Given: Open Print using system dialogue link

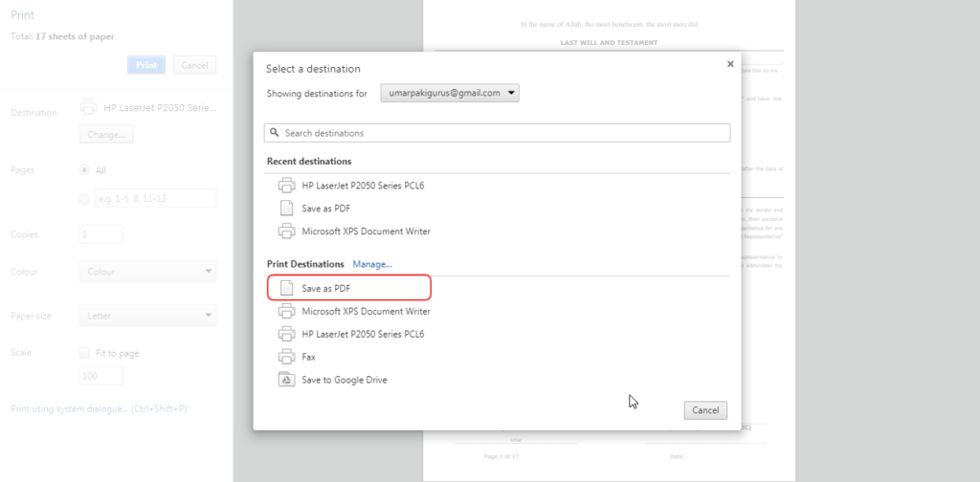Looking at the screenshot, I should (99, 409).
